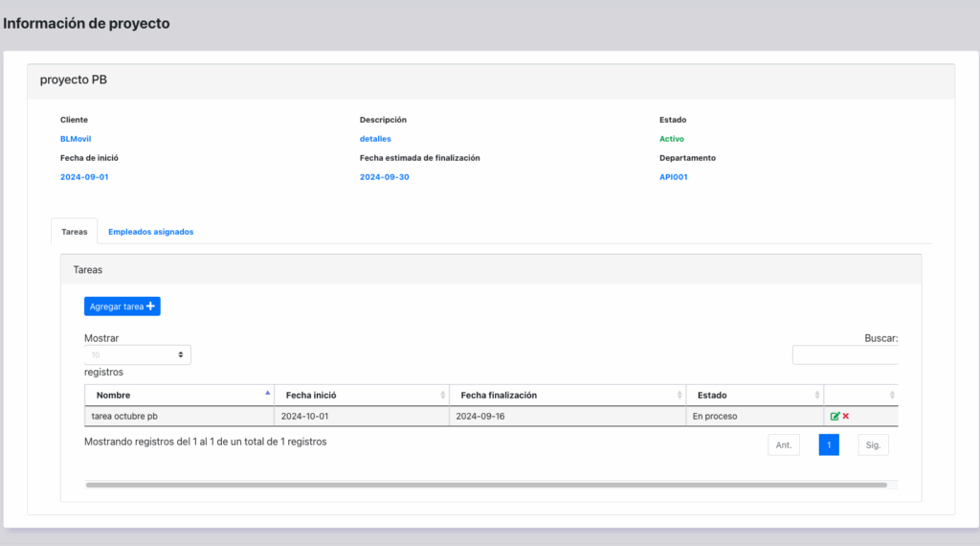Image resolution: width=980 pixels, height=546 pixels.
Task: Sort table by Fecha inició column
Action: [x=362, y=396]
